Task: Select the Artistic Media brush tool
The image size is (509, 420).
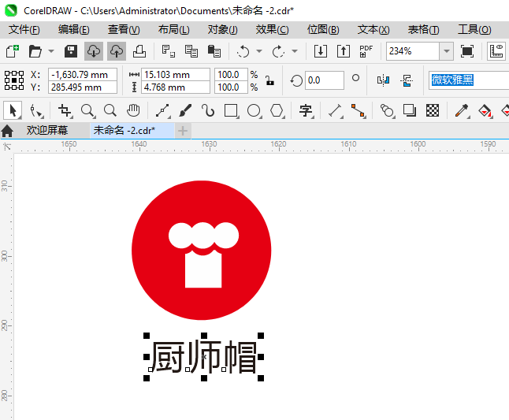Action: coord(185,110)
